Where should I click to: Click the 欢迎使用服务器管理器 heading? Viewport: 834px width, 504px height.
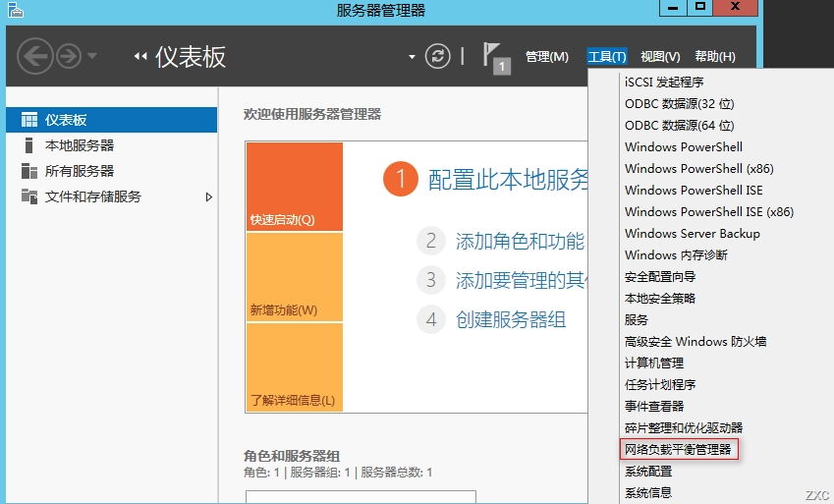(312, 114)
